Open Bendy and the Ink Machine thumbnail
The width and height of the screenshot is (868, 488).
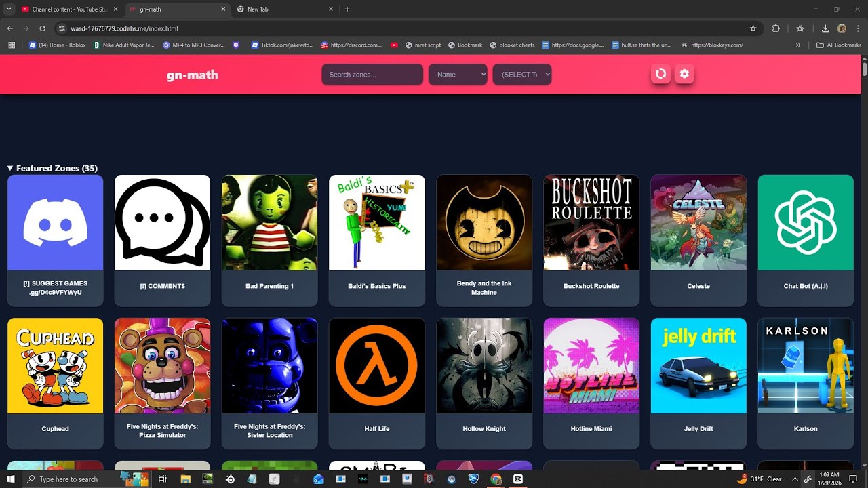484,222
